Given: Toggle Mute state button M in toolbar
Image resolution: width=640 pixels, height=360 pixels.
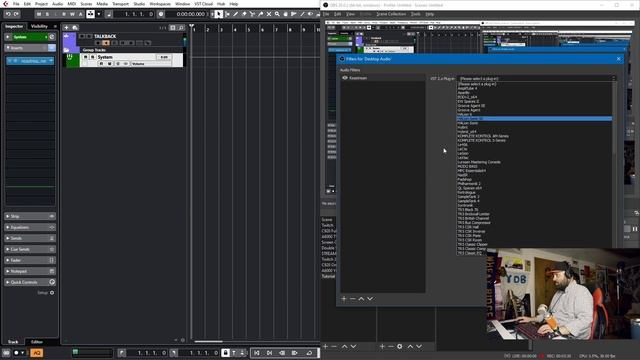Looking at the screenshot, I should pyautogui.click(x=39, y=14).
